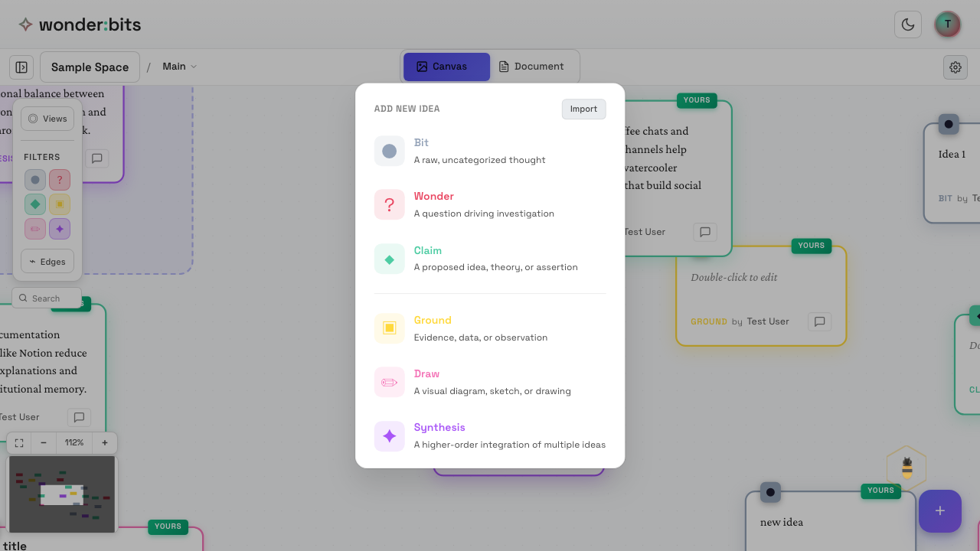
Task: Toggle the Ground filter in the Filters panel
Action: pyautogui.click(x=59, y=204)
